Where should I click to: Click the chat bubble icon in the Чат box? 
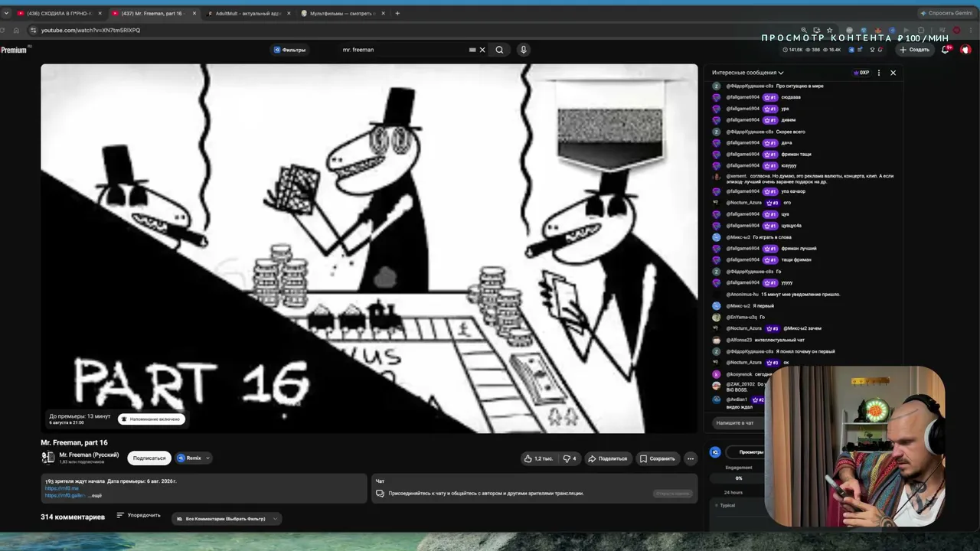click(378, 494)
